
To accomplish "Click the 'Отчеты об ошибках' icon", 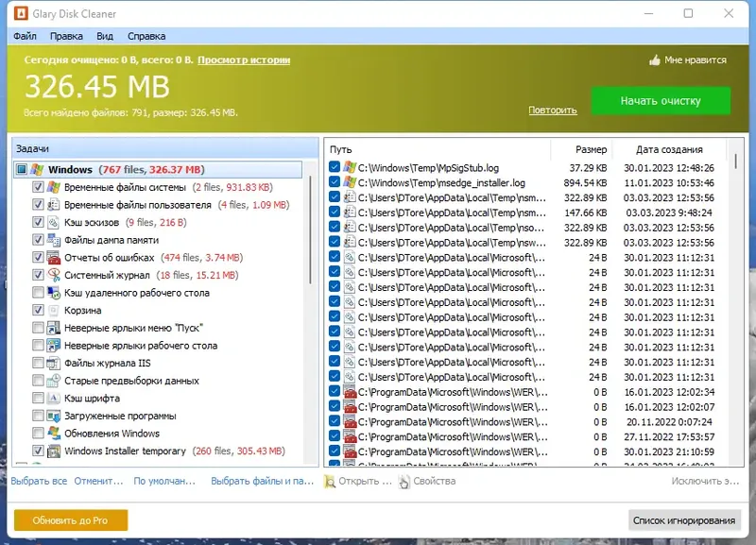I will 54,257.
